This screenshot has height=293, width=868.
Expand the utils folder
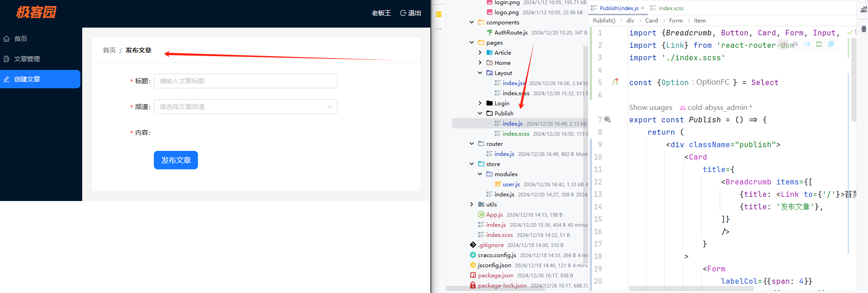pyautogui.click(x=472, y=204)
